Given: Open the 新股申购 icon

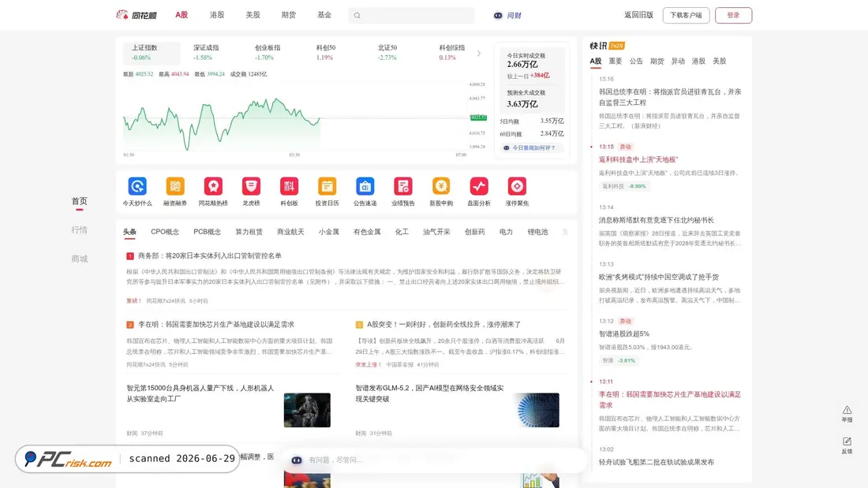Looking at the screenshot, I should click(x=441, y=187).
